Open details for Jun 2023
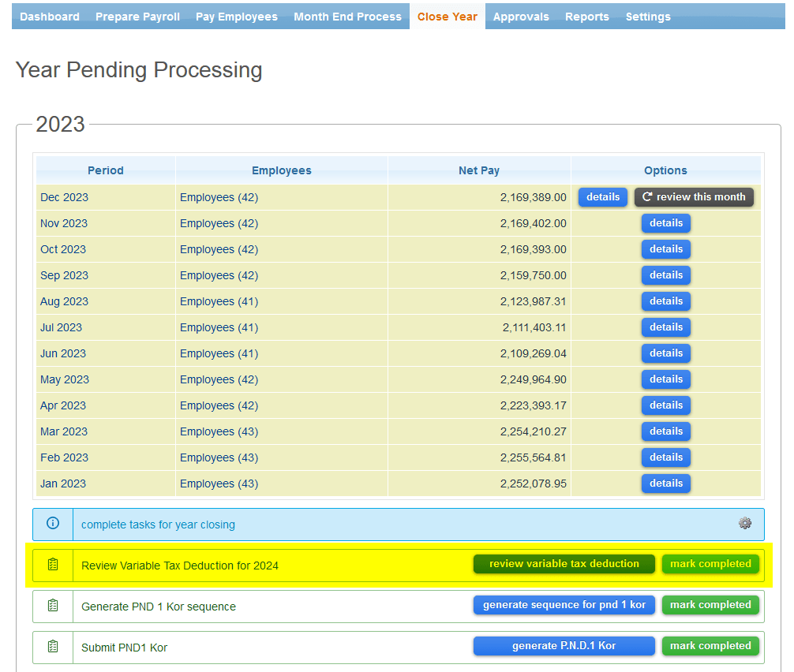The height and width of the screenshot is (672, 794). (666, 353)
